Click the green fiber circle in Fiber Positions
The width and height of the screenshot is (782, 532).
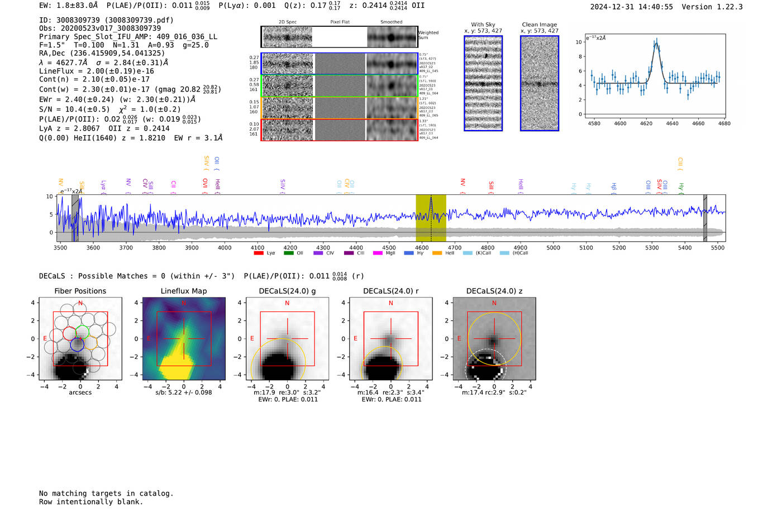83,332
